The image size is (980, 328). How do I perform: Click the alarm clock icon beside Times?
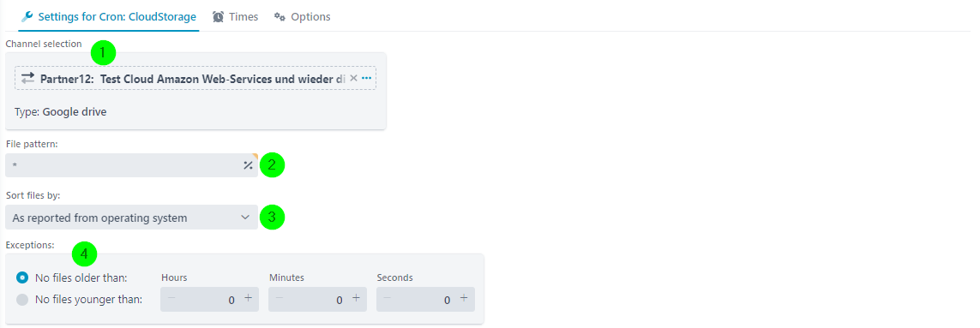(x=218, y=17)
